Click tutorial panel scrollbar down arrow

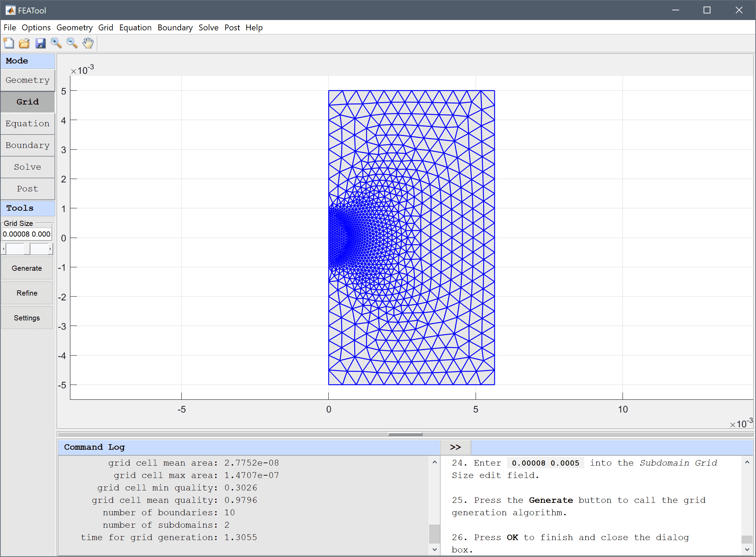pos(747,549)
